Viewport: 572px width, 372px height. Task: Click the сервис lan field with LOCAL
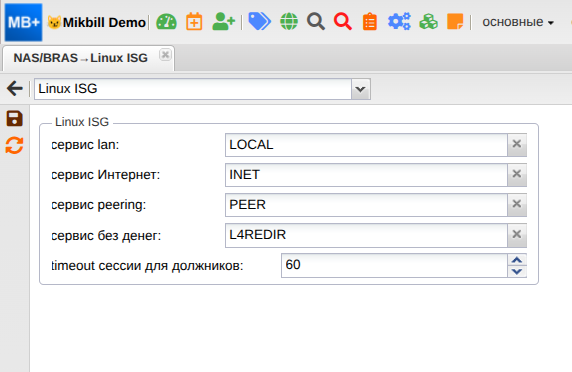366,145
